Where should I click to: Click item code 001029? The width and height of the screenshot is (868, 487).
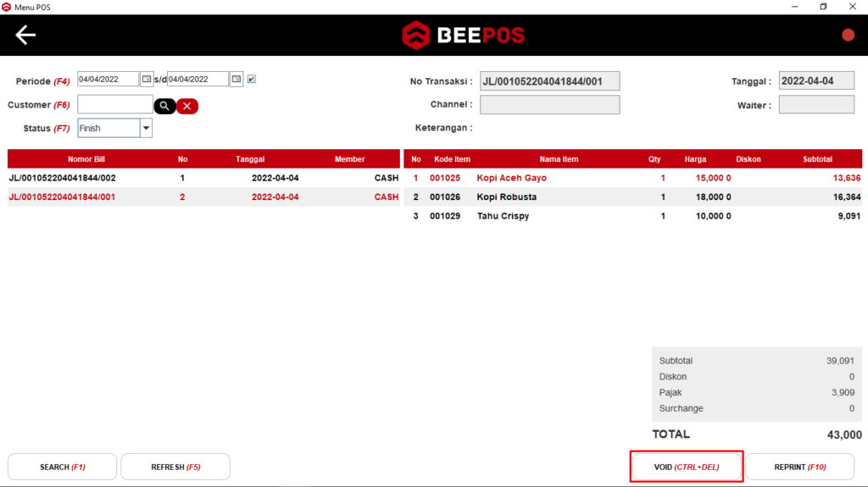[445, 216]
